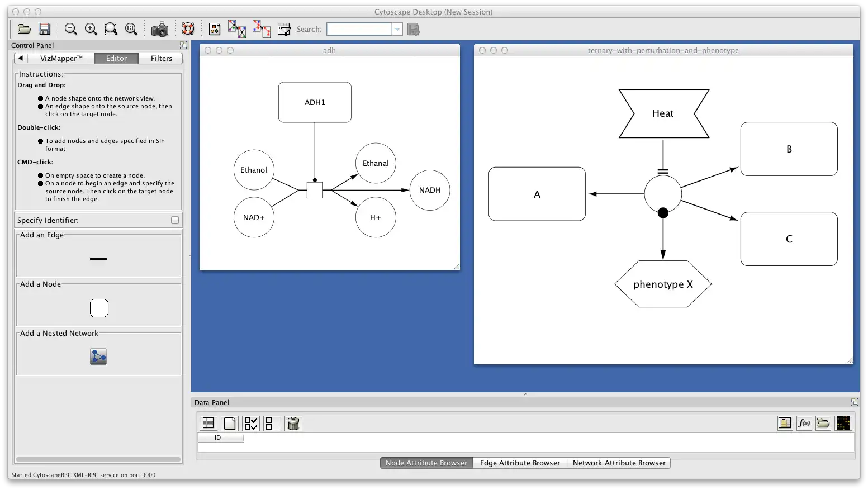Switch to the VizMapper tab
Screen dimensions: 868x490
pos(61,58)
